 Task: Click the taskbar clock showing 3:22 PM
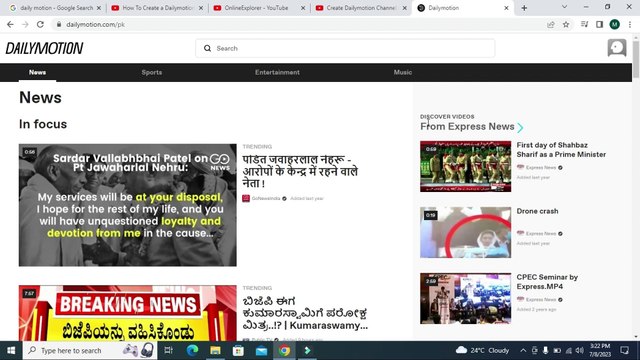[600, 351]
